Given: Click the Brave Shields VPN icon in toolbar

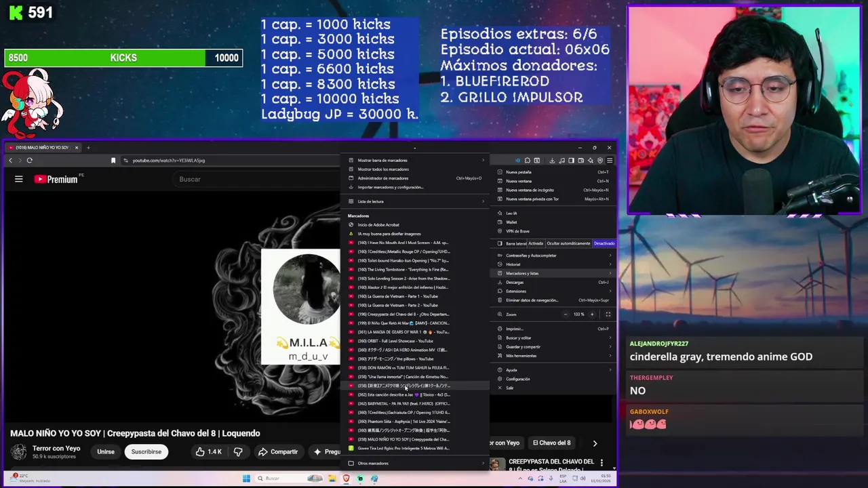Looking at the screenshot, I should click(x=600, y=161).
